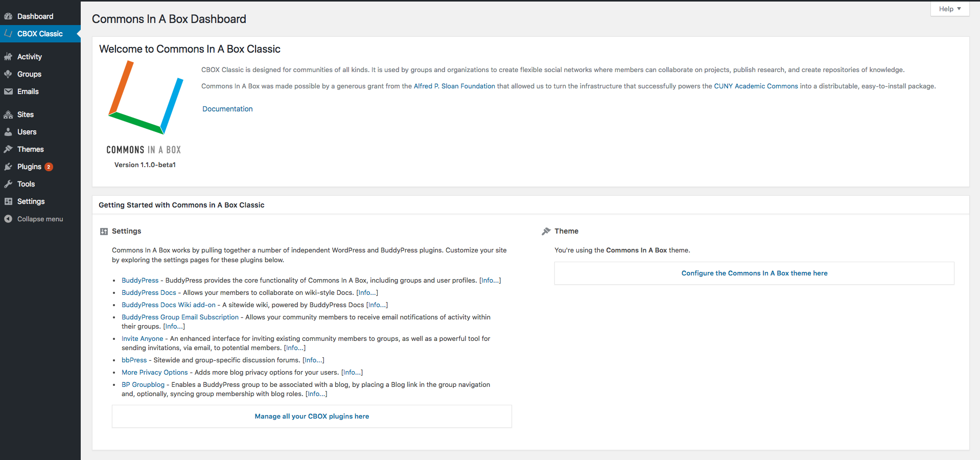Expand the Help dropdown tab
The image size is (980, 460).
pyautogui.click(x=950, y=9)
